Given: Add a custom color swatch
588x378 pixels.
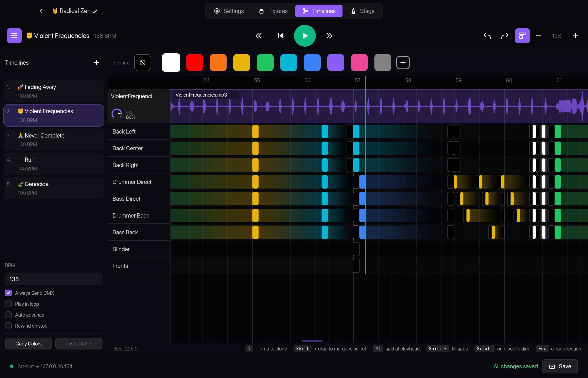Looking at the screenshot, I should tap(403, 63).
